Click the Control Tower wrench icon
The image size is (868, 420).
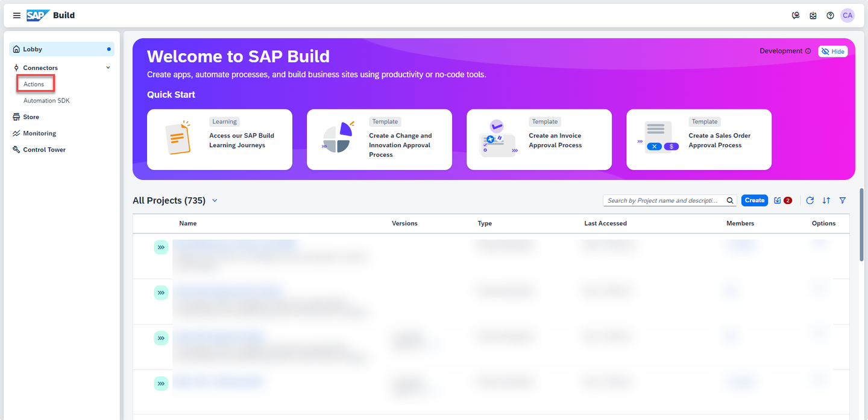(16, 150)
